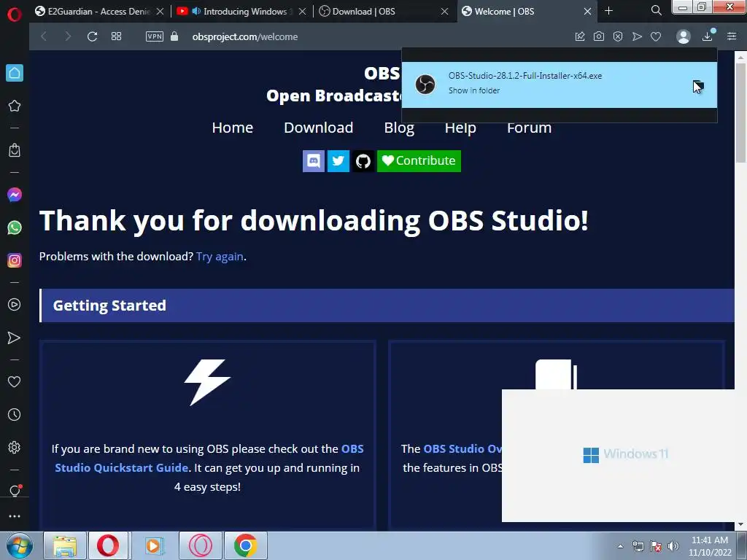Image resolution: width=747 pixels, height=560 pixels.
Task: Add page to bookmarks heart icon
Action: (656, 36)
